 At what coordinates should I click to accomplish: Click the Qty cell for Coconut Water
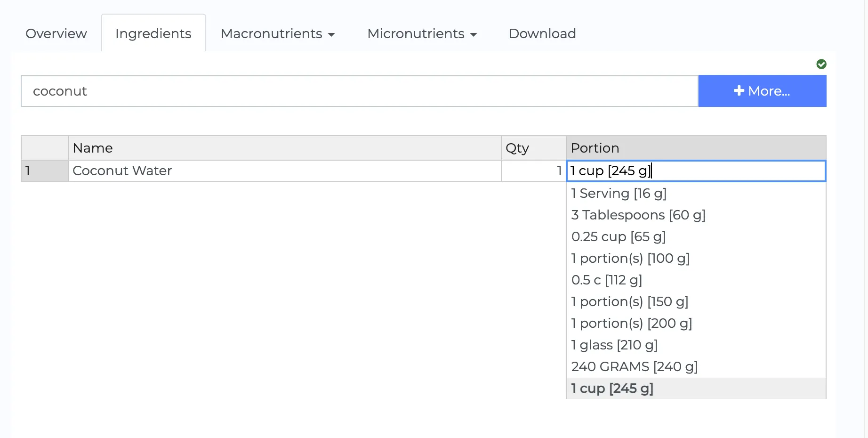tap(533, 170)
